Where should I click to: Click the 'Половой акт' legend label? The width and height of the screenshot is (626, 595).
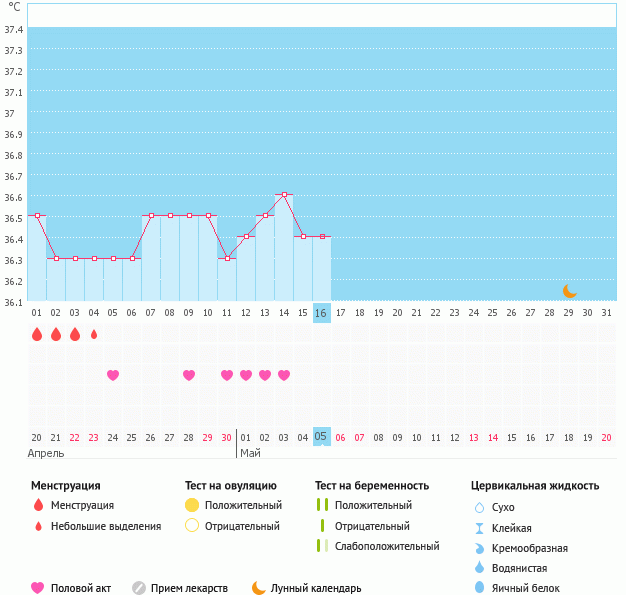(x=82, y=588)
